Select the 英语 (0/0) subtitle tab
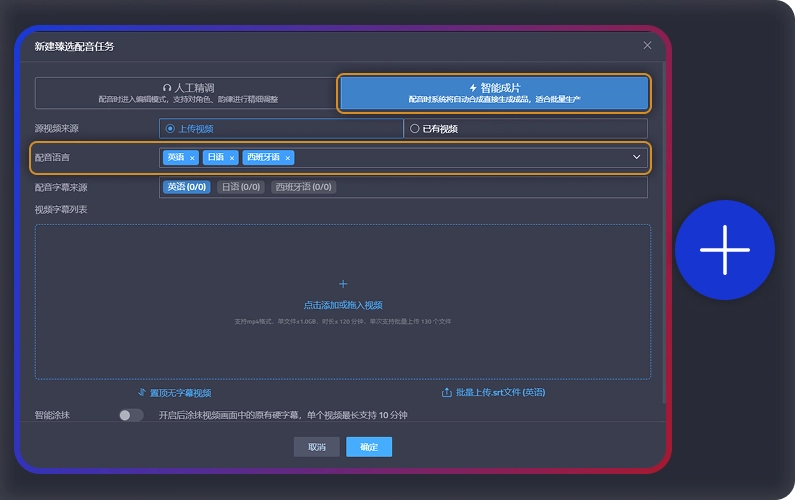The height and width of the screenshot is (500, 795). [186, 187]
